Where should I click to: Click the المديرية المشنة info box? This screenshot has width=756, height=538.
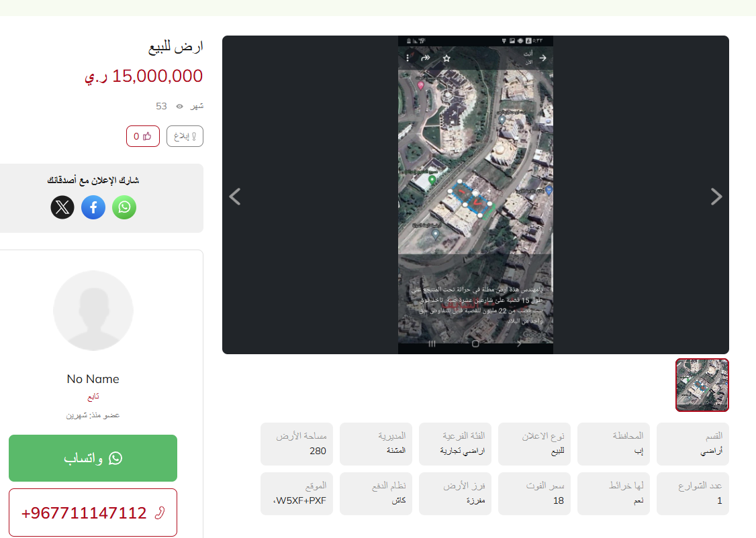375,444
